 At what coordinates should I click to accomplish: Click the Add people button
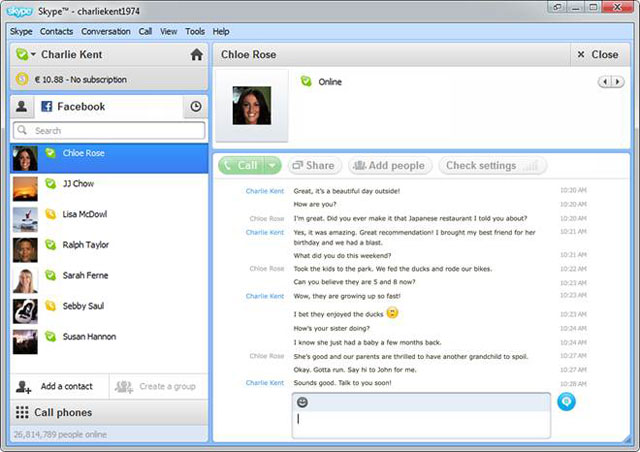tap(388, 166)
